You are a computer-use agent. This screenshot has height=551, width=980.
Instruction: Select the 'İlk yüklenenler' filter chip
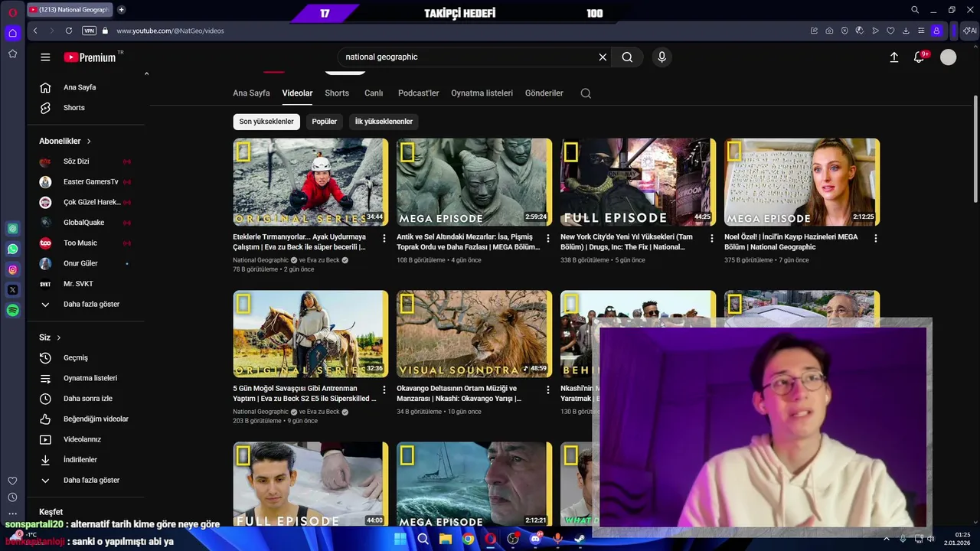384,122
